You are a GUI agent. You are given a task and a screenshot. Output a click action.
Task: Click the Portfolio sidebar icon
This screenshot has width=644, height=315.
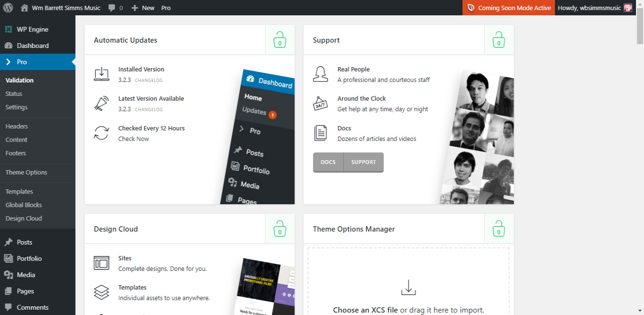[9, 258]
